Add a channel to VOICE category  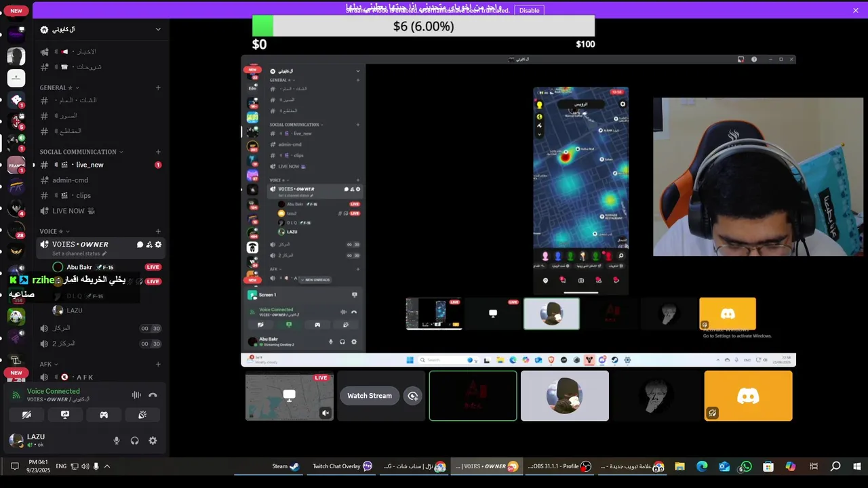(158, 231)
